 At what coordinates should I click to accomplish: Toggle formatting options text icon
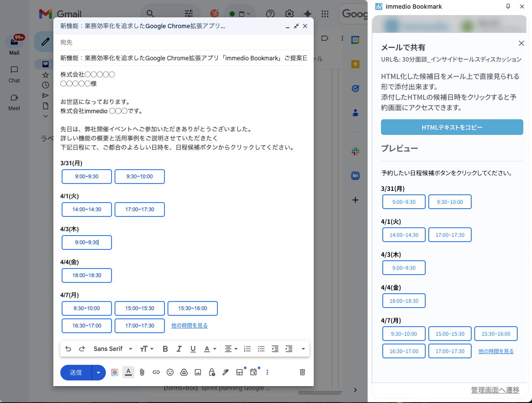pyautogui.click(x=128, y=372)
